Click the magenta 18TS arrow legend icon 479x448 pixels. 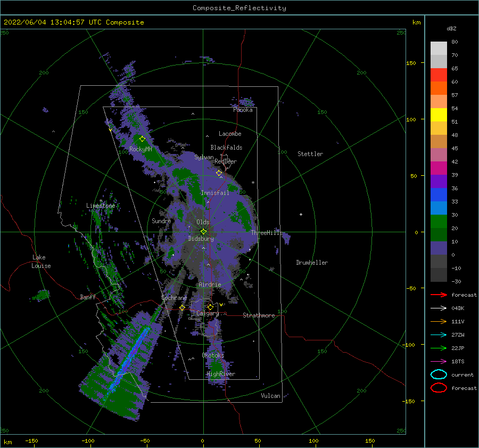pyautogui.click(x=439, y=362)
